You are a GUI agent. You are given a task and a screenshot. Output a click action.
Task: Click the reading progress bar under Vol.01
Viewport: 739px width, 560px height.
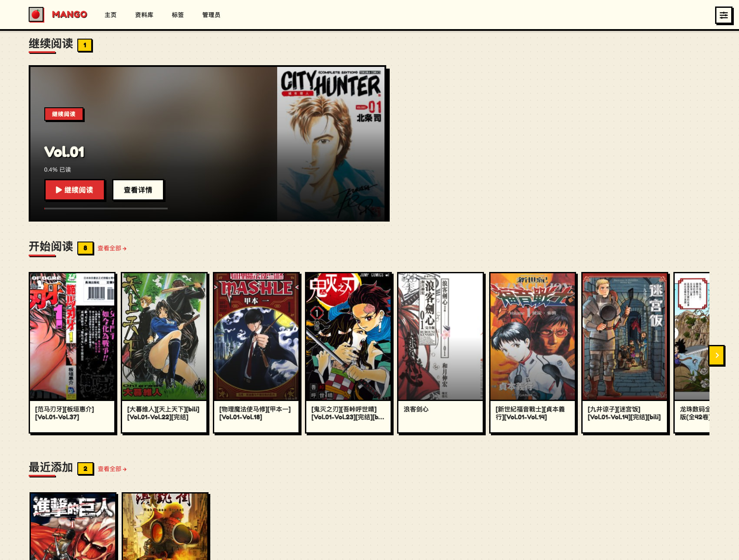point(106,209)
